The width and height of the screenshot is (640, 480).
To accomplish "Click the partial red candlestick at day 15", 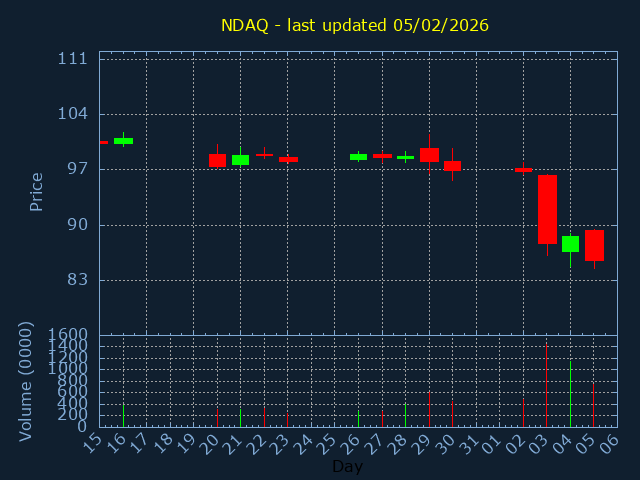I will (104, 142).
